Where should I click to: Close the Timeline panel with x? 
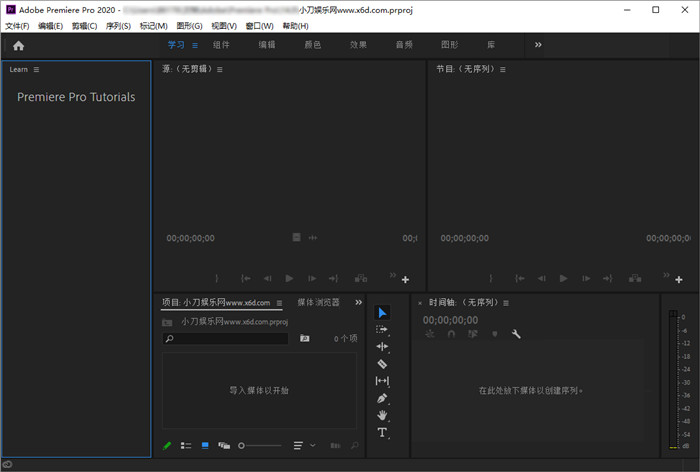point(420,303)
